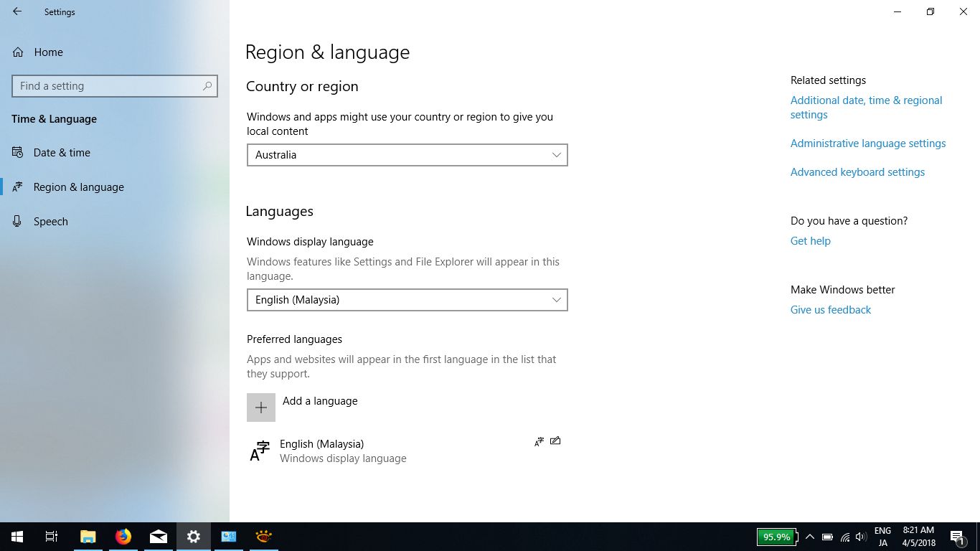Open the Windows display language dropdown
This screenshot has width=980, height=551.
[x=407, y=299]
